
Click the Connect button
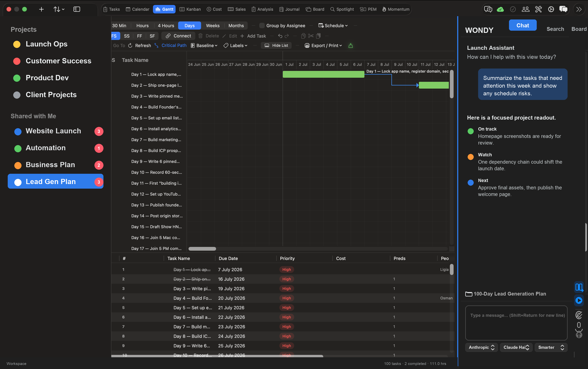pyautogui.click(x=178, y=36)
